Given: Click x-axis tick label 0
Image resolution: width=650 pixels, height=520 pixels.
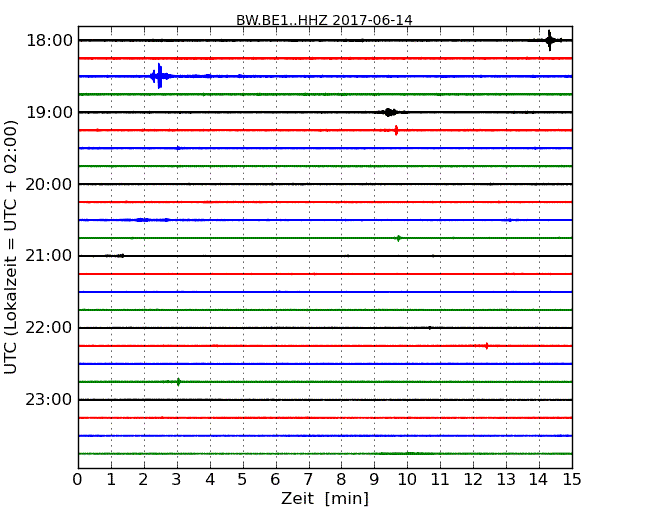Looking at the screenshot, I should (78, 480).
